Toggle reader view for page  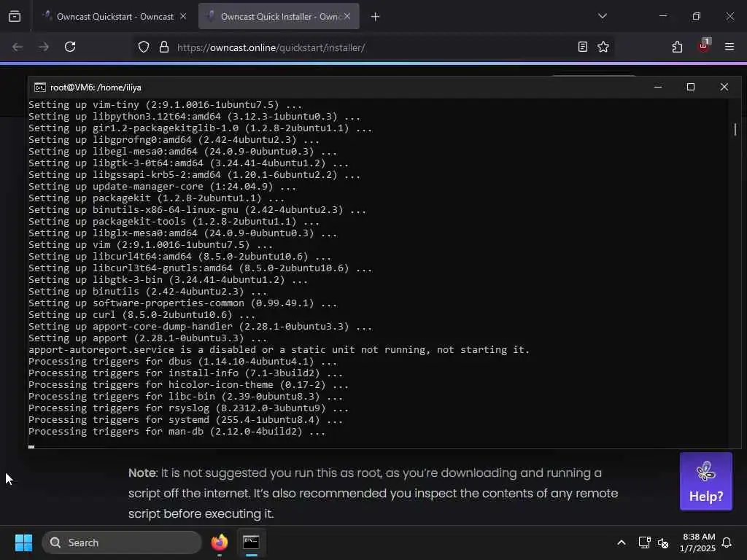(x=583, y=47)
